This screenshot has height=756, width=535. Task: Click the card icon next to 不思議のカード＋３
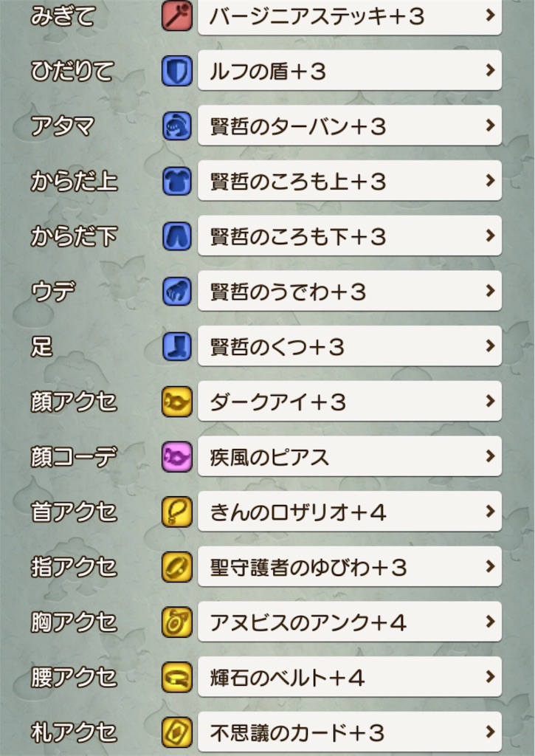(176, 732)
